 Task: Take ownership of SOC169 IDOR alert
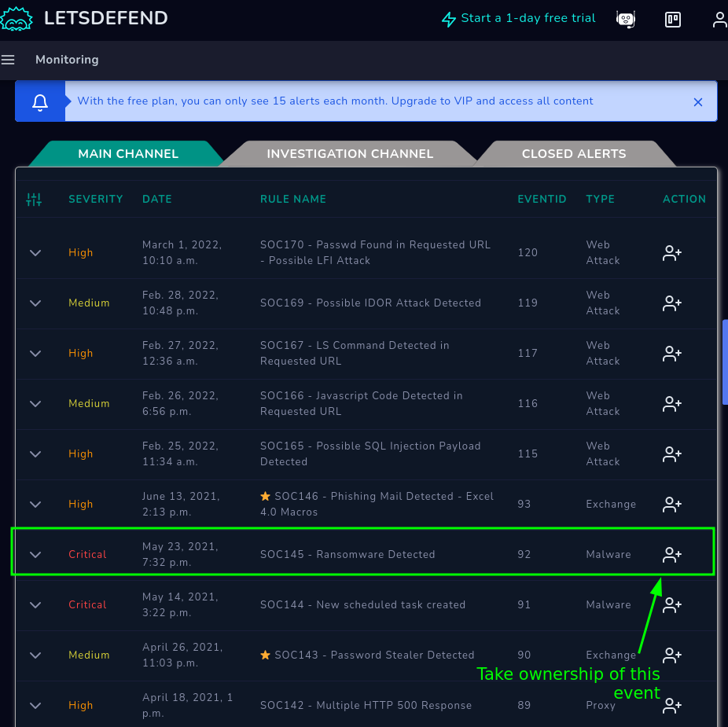(x=671, y=303)
